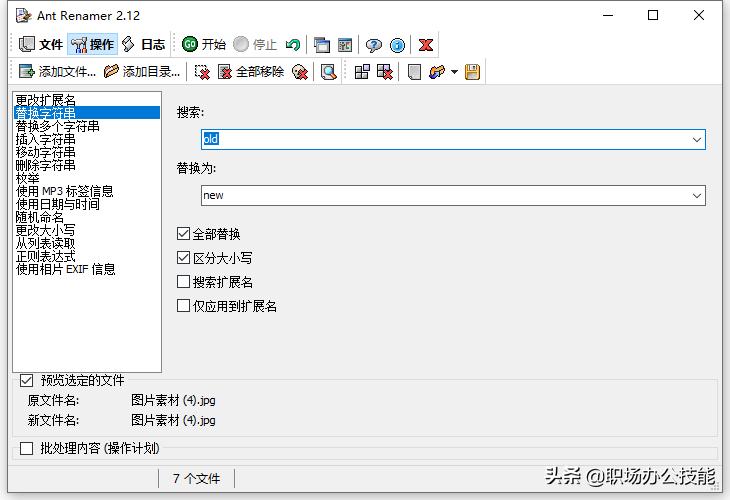The width and height of the screenshot is (730, 500).
Task: Undo last renaming with green arrow icon
Action: 293,45
